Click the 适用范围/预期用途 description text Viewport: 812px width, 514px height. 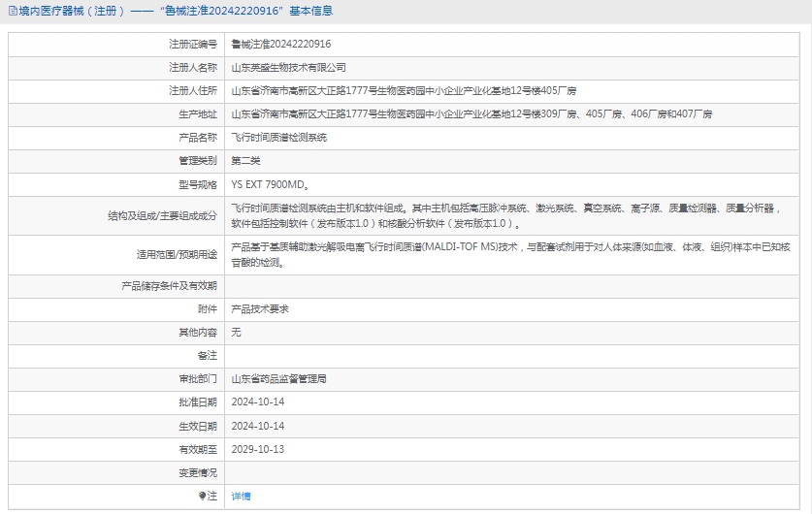click(510, 254)
